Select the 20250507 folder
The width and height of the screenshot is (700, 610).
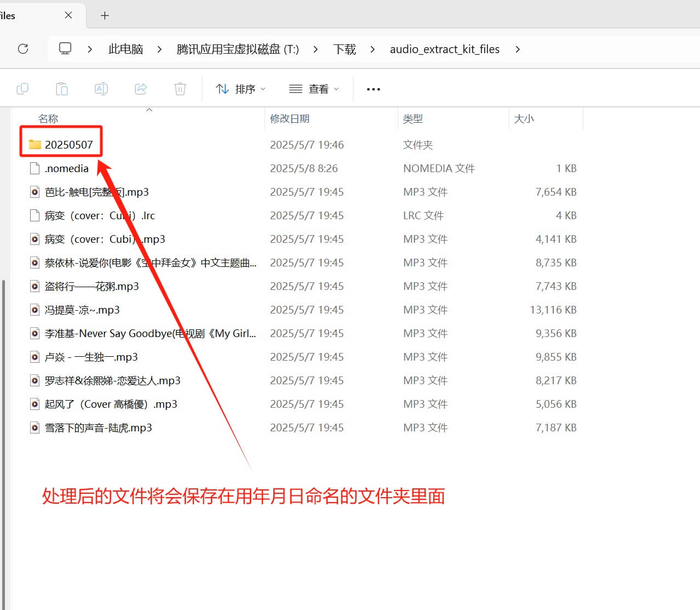pos(68,145)
